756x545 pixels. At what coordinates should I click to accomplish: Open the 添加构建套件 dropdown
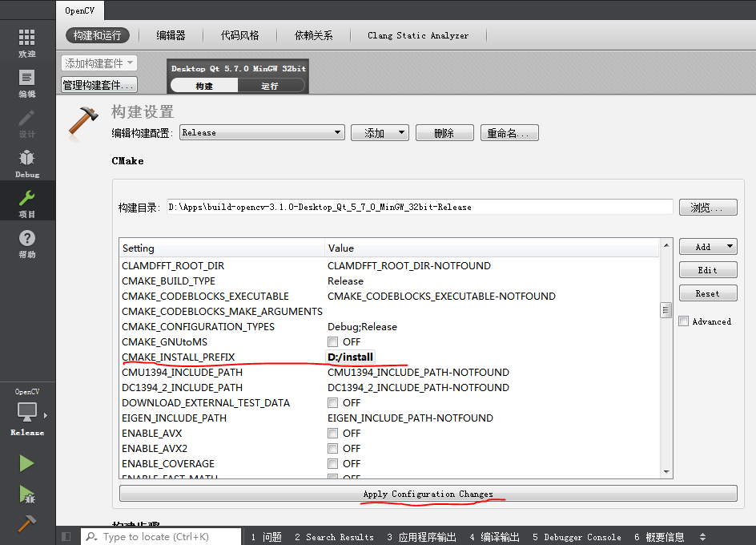(x=99, y=63)
